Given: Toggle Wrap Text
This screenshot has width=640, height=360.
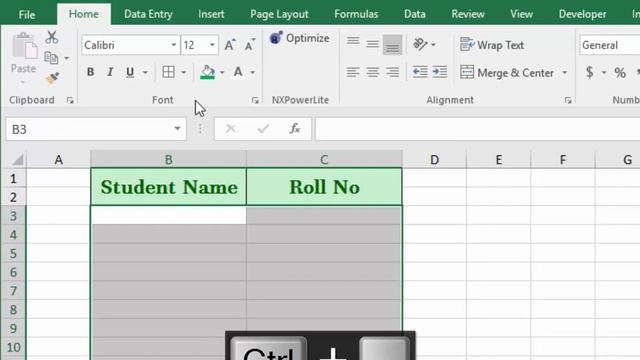Looking at the screenshot, I should click(x=492, y=45).
